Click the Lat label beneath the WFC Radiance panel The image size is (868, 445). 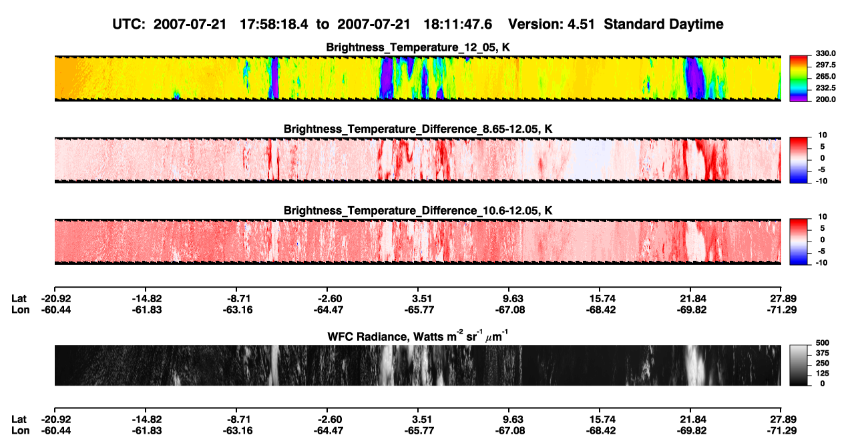pos(19,419)
